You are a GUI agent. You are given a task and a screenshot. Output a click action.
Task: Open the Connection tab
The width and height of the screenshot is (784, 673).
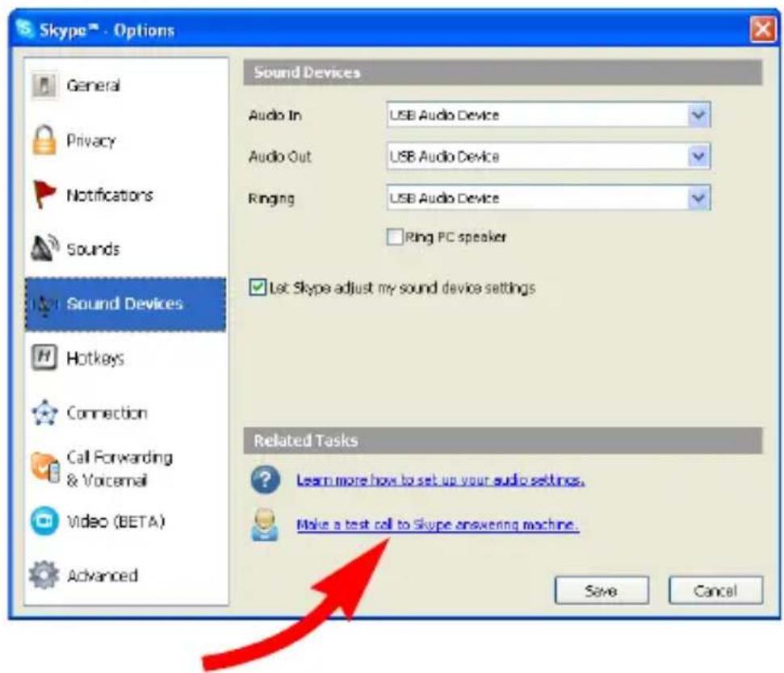126,412
